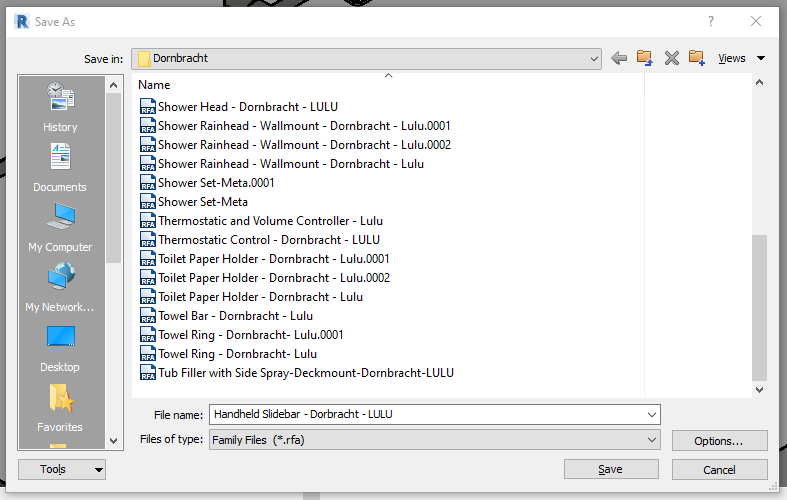Click the help question mark icon
Viewport: 787px width, 500px height.
click(711, 21)
